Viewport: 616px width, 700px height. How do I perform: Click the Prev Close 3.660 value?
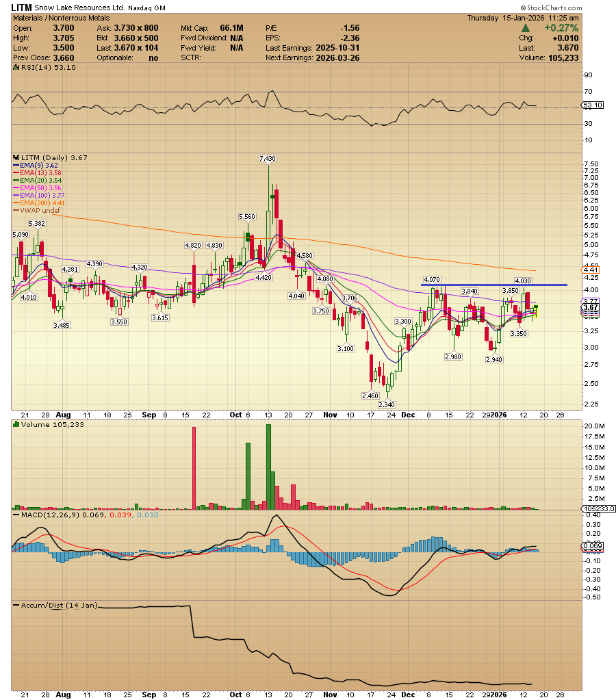click(x=64, y=58)
